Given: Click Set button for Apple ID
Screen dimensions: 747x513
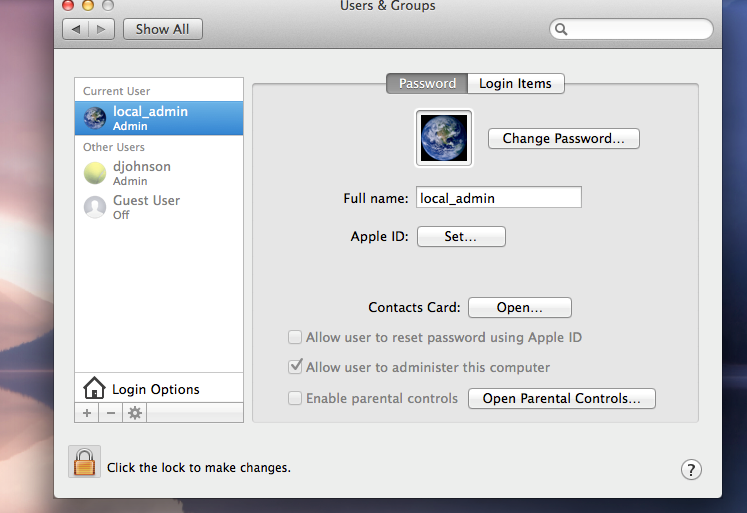Looking at the screenshot, I should coord(460,237).
